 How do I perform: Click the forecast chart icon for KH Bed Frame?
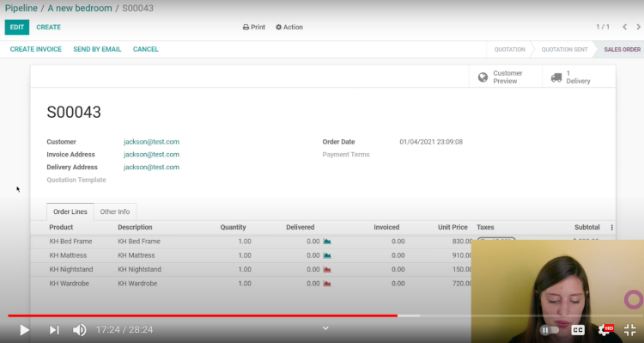point(327,242)
